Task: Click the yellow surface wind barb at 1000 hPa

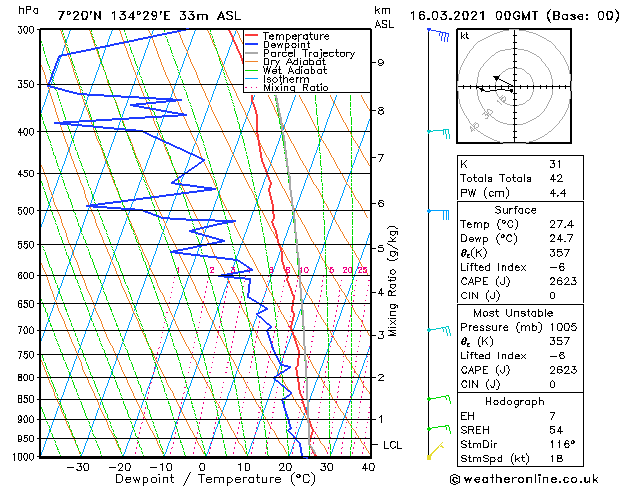Action: tap(435, 450)
